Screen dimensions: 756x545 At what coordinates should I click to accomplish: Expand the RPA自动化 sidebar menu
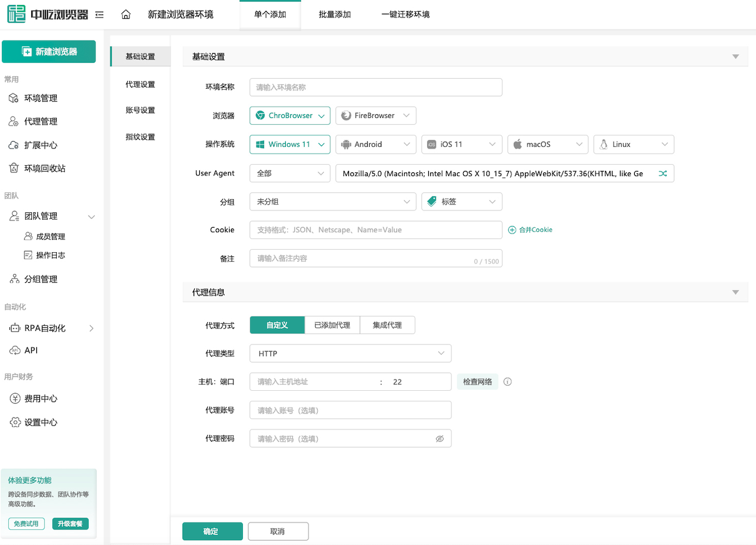click(52, 328)
